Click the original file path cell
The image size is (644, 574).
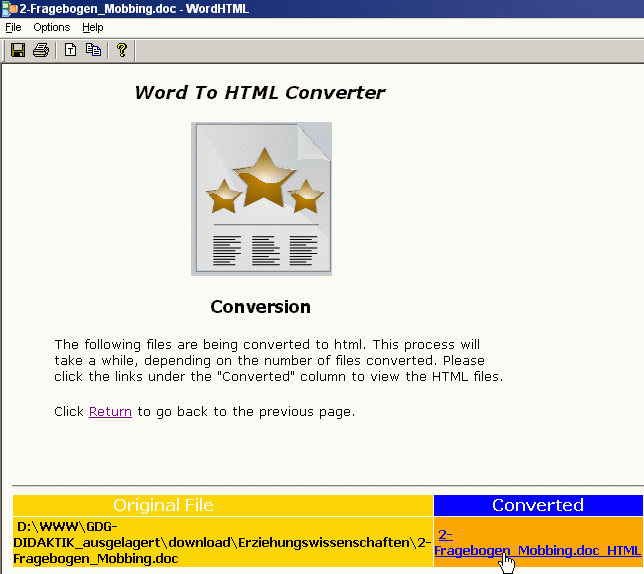pos(222,542)
